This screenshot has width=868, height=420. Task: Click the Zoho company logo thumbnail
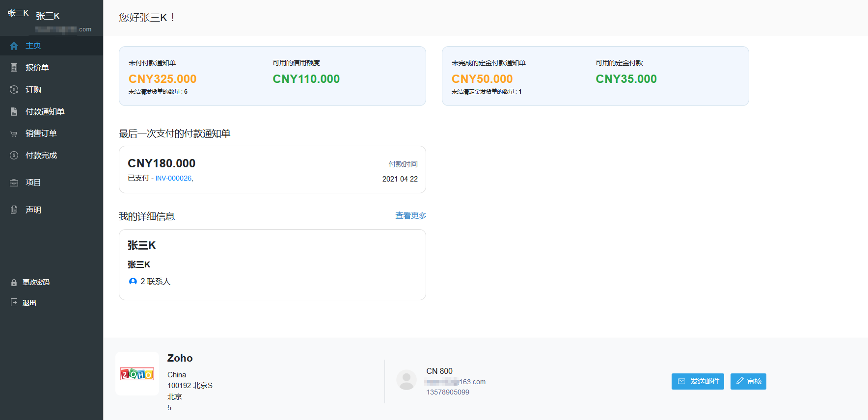pyautogui.click(x=137, y=374)
